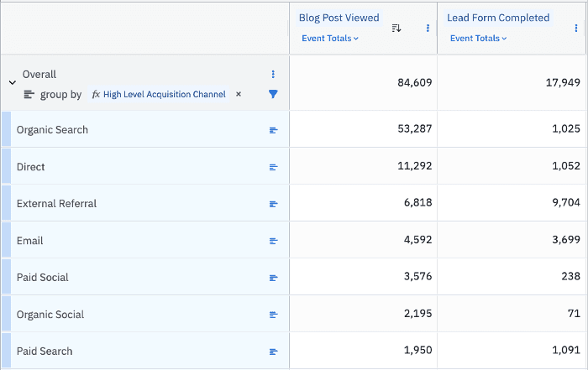Click the filter funnel icon in Overall row
The width and height of the screenshot is (588, 370).
273,94
